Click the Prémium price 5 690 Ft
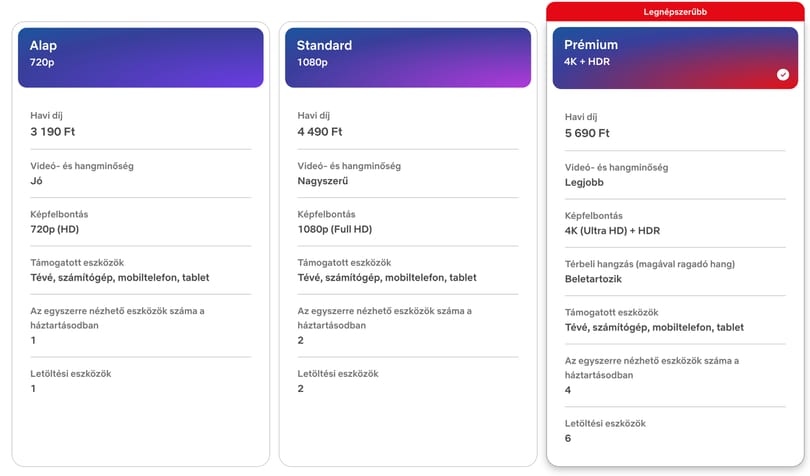The height and width of the screenshot is (476, 810). pos(587,133)
